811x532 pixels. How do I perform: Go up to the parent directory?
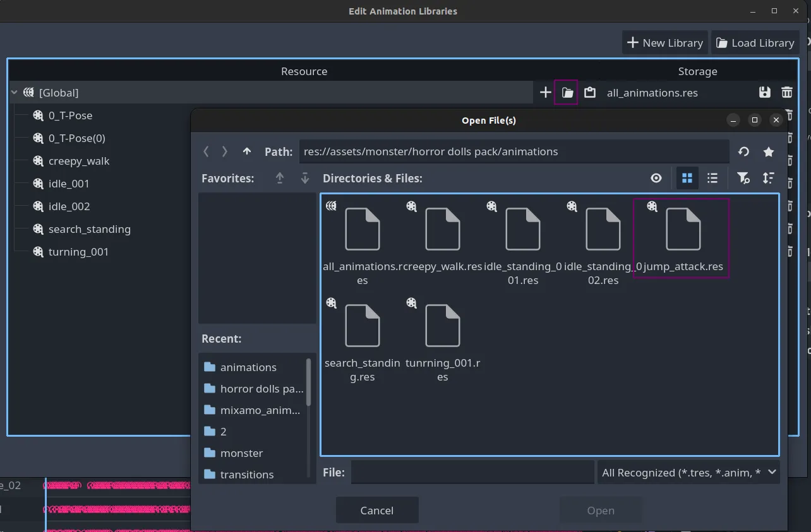point(247,151)
